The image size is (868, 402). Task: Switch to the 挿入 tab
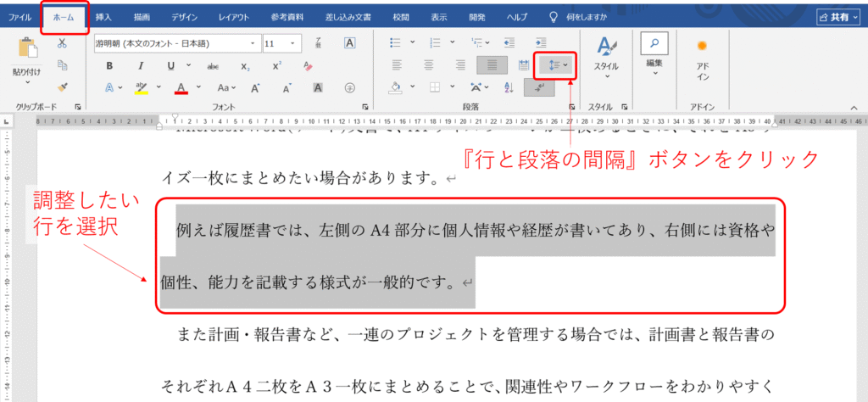coord(103,17)
